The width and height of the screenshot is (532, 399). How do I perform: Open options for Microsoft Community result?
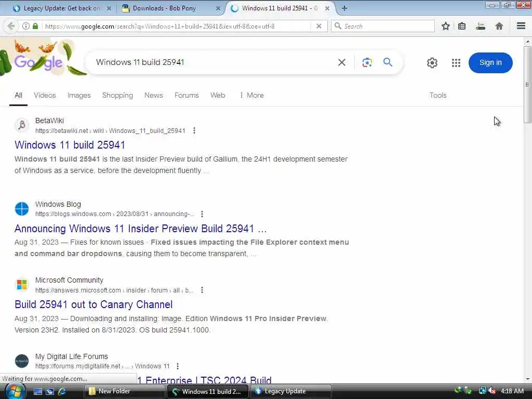point(202,290)
